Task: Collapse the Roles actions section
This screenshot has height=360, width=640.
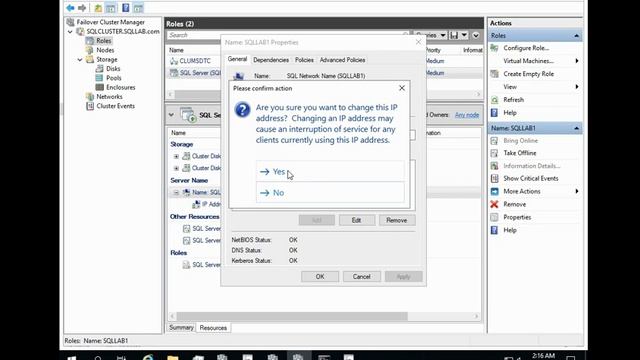Action: [x=576, y=36]
